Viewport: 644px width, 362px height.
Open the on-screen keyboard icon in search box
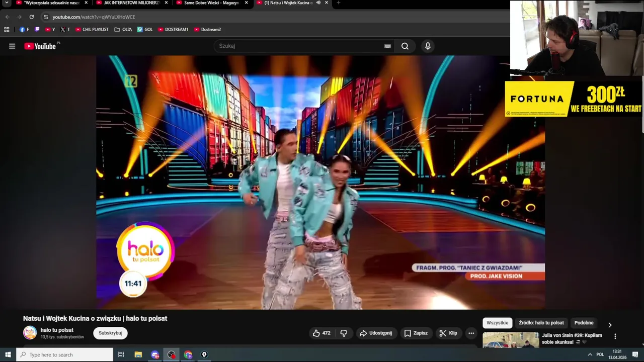pyautogui.click(x=387, y=46)
